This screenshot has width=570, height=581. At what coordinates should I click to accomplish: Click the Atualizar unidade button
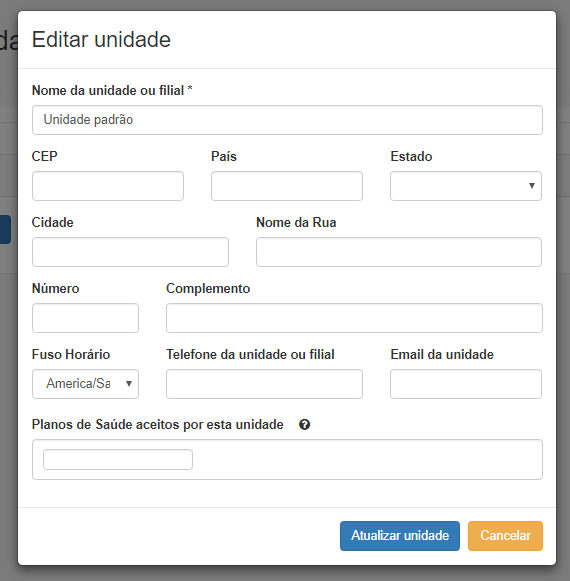[400, 536]
